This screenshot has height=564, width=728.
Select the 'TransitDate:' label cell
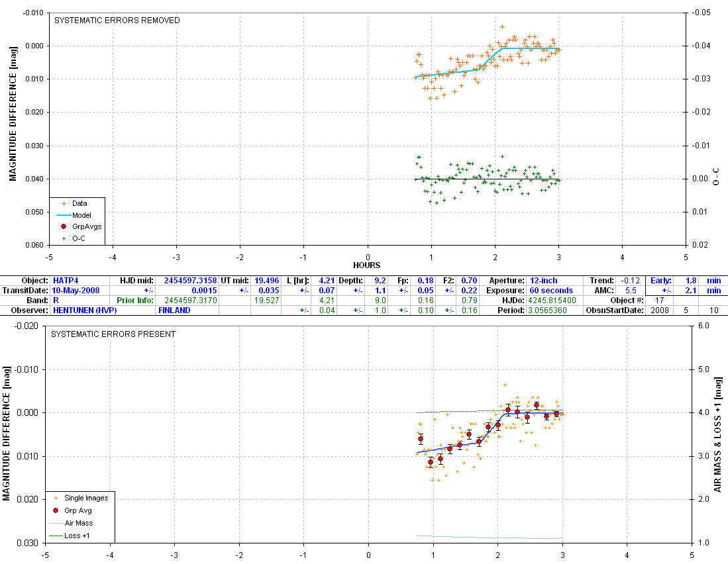(26, 291)
